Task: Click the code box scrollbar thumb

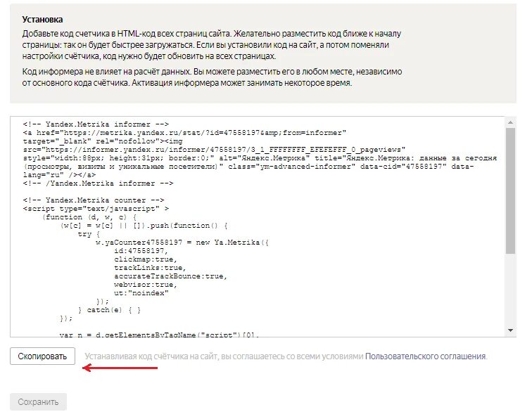Action: point(510,191)
